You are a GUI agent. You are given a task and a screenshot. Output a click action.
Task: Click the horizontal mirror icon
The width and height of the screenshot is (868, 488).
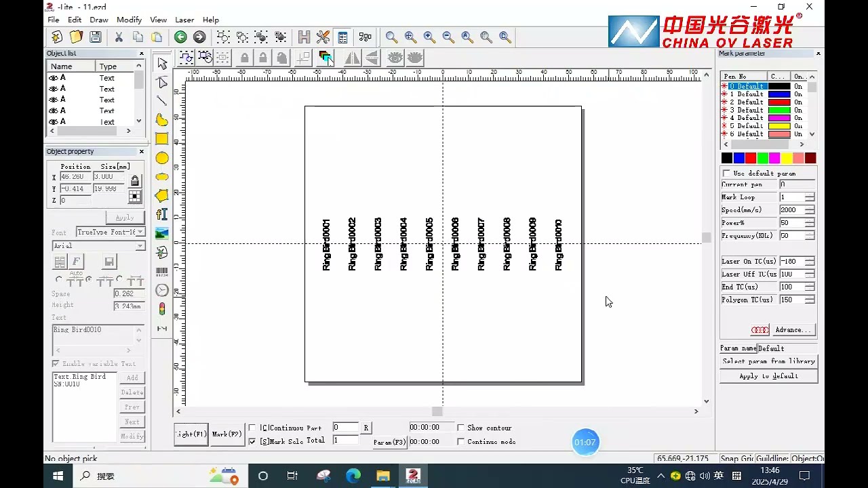click(352, 58)
